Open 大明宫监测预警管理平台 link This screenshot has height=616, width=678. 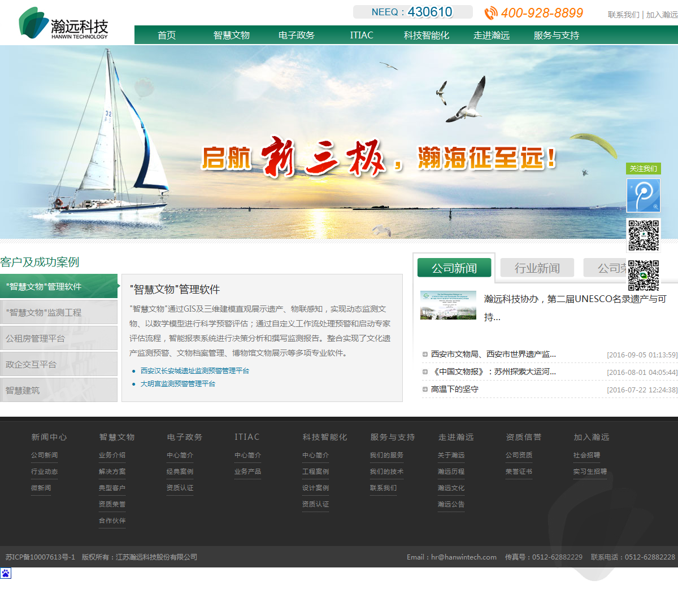point(178,384)
